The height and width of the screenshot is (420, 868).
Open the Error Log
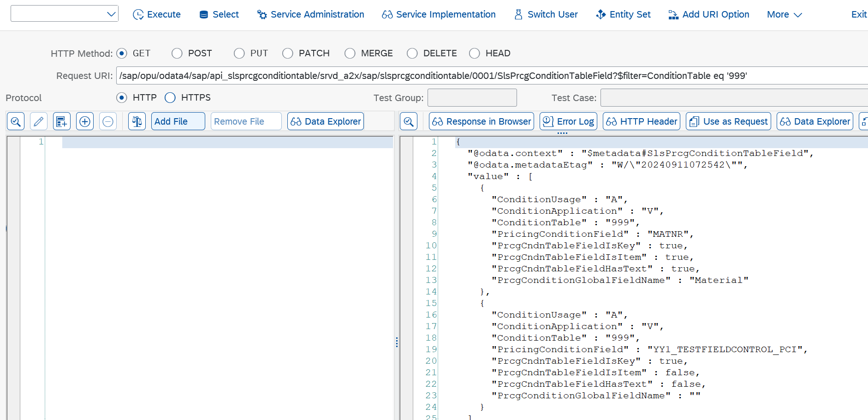pyautogui.click(x=568, y=121)
